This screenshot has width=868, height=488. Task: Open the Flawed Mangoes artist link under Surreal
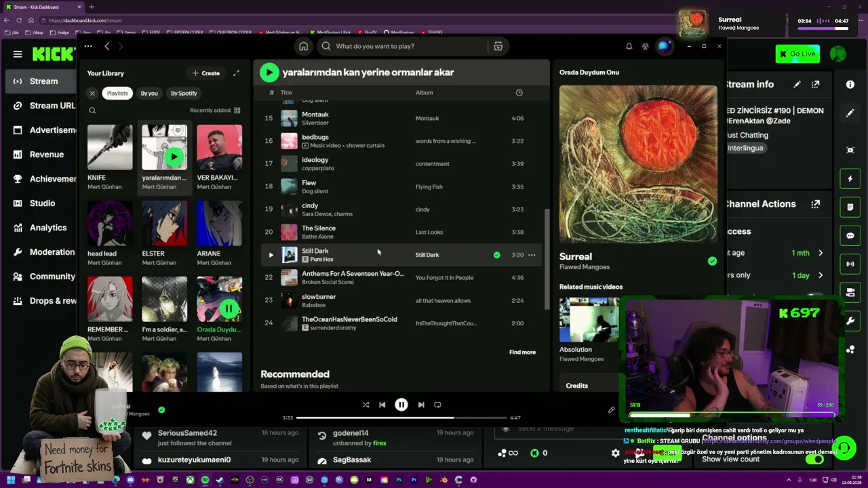(585, 267)
